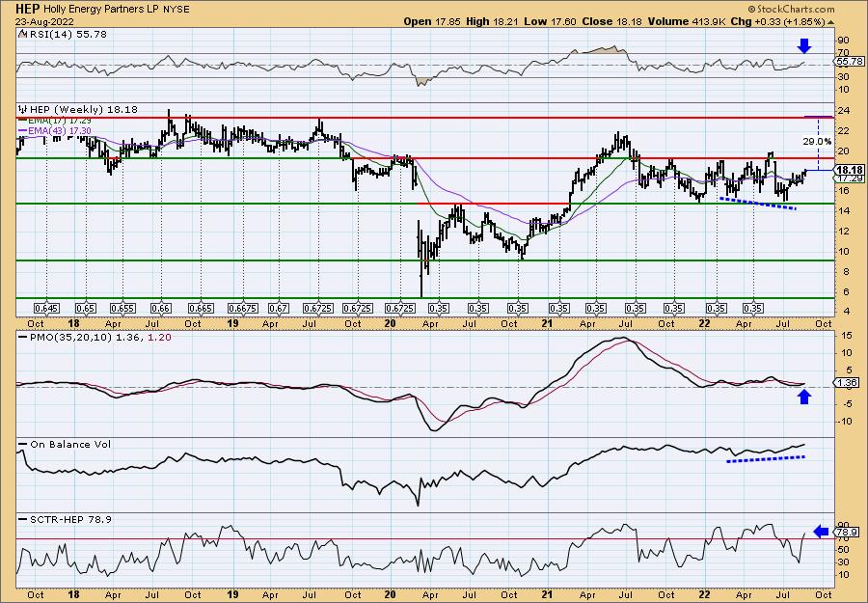Open the StockCharts.com copyright link
This screenshot has height=603, width=868.
coord(791,10)
